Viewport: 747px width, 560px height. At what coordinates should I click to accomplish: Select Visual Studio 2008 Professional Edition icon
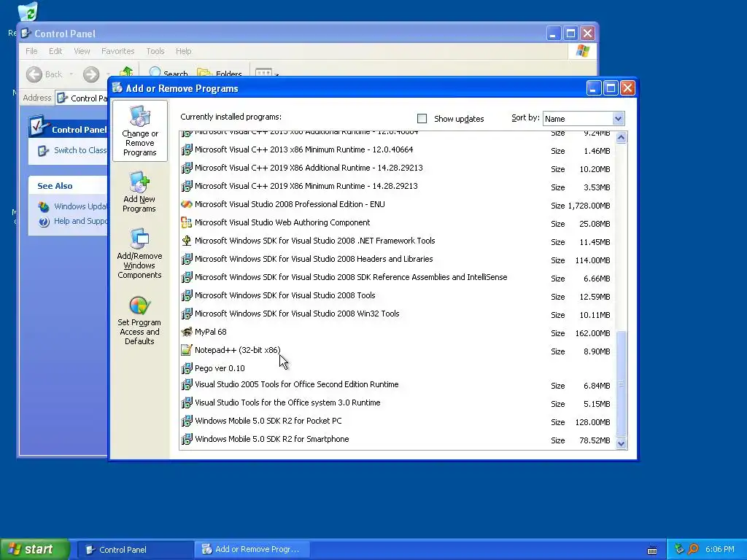(187, 204)
